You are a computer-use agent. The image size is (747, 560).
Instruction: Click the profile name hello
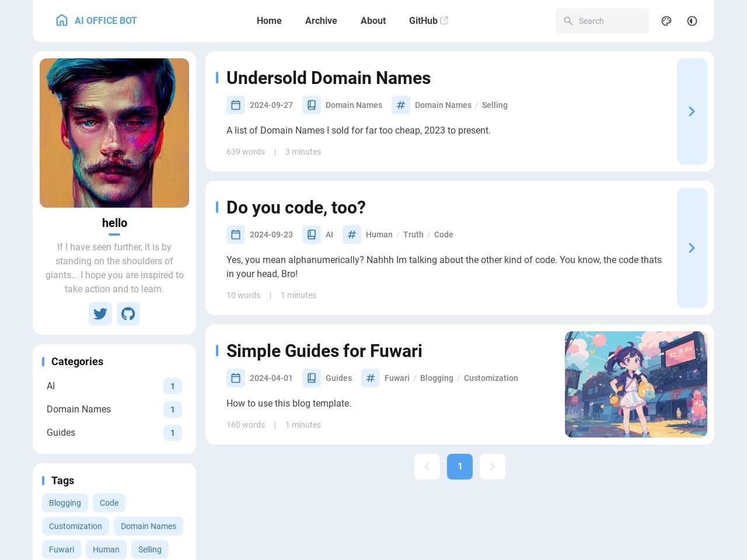(x=114, y=223)
